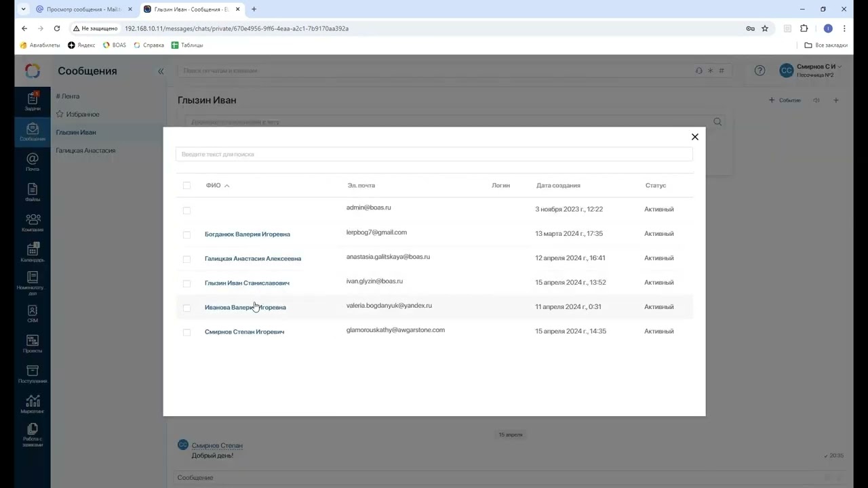Open the Сообщения section in sidebar
The height and width of the screenshot is (488, 868).
point(33,132)
